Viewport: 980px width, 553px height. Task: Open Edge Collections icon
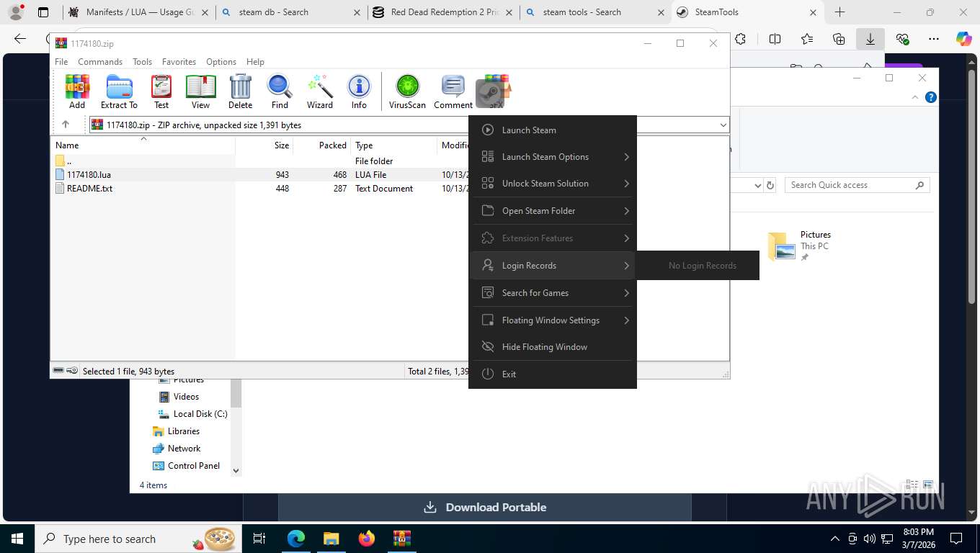click(839, 39)
